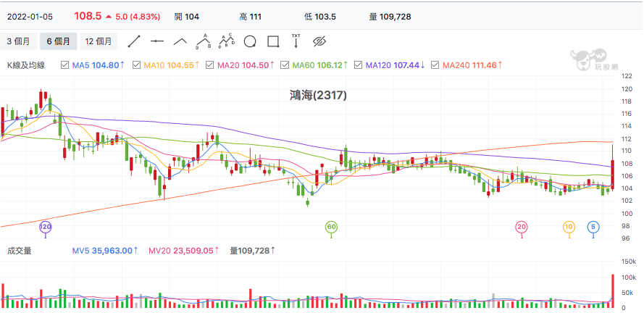
Task: Click the purple 120 day marker
Action: [x=45, y=227]
